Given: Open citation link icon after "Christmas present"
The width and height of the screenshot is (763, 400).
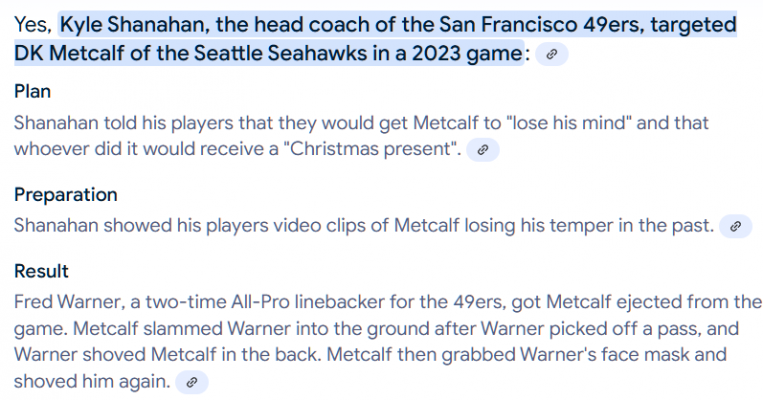Looking at the screenshot, I should tap(483, 149).
